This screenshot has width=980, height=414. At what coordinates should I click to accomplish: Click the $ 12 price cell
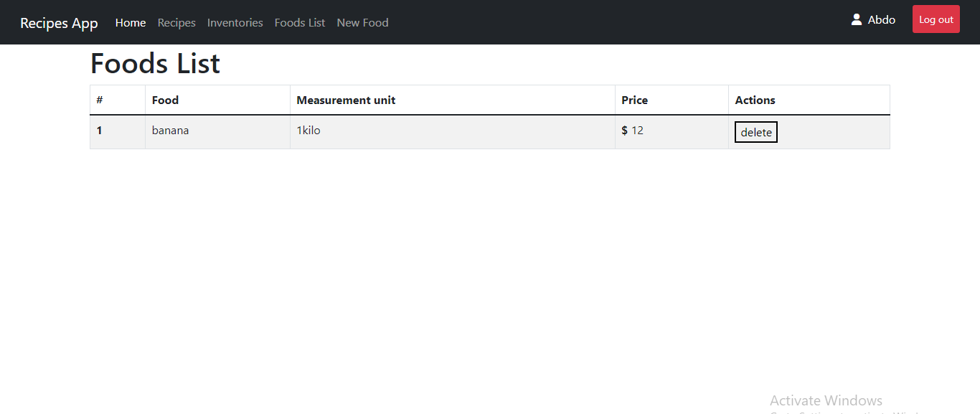coord(633,131)
